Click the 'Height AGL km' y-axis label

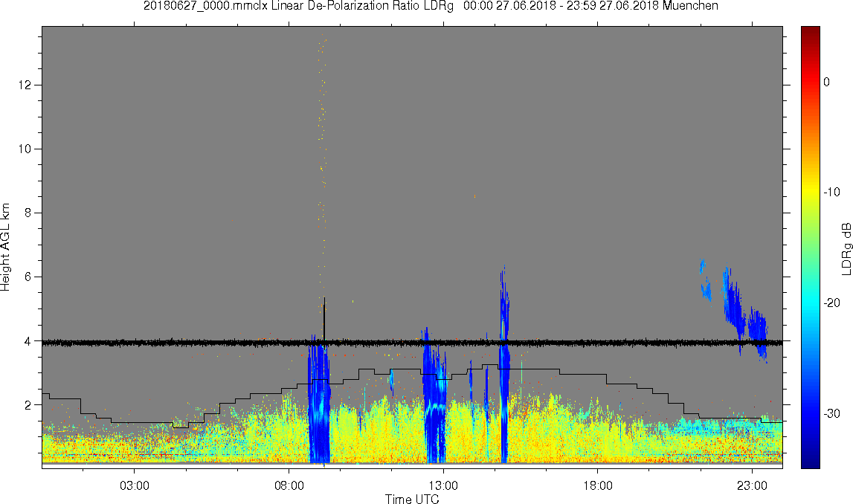click(5, 248)
